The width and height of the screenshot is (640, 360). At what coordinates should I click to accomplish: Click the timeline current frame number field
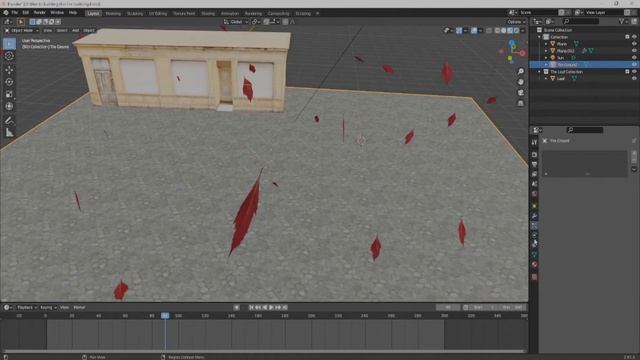pos(448,307)
